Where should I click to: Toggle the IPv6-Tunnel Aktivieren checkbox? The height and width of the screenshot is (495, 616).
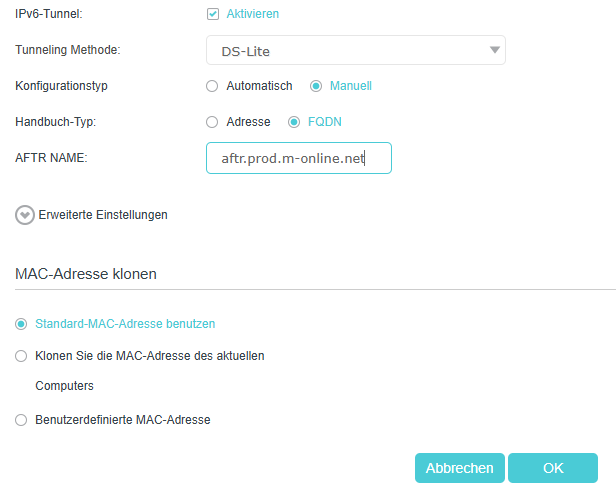(x=213, y=14)
